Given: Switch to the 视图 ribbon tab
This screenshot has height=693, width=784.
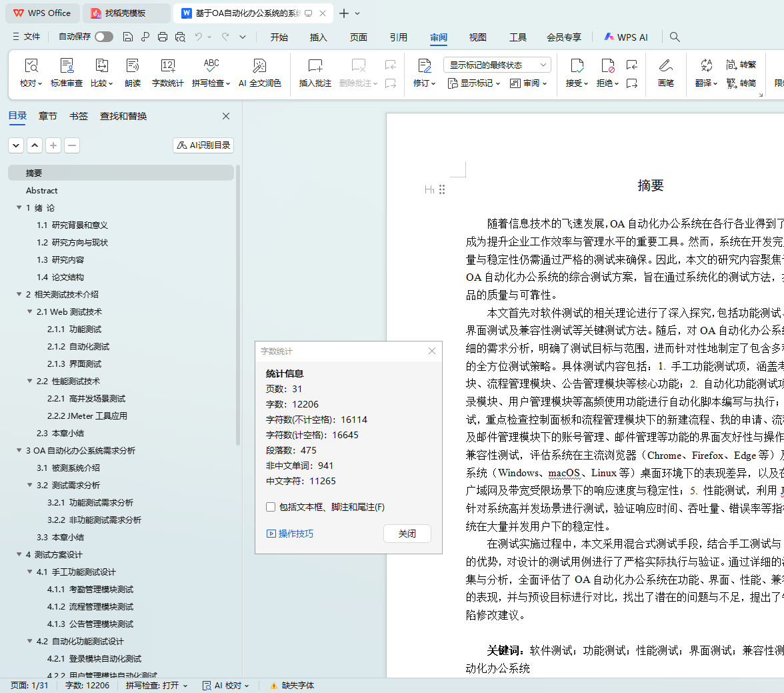Looking at the screenshot, I should pyautogui.click(x=477, y=37).
